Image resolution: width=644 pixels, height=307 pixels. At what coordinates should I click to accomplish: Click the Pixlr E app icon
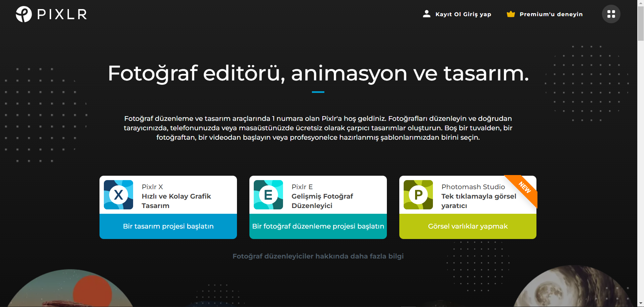coord(268,195)
